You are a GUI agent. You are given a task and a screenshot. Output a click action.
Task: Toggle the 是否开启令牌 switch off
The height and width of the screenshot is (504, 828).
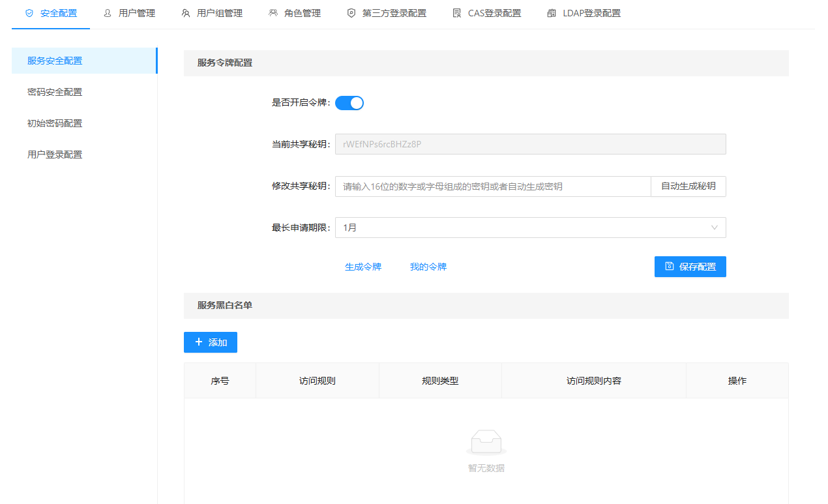(349, 103)
